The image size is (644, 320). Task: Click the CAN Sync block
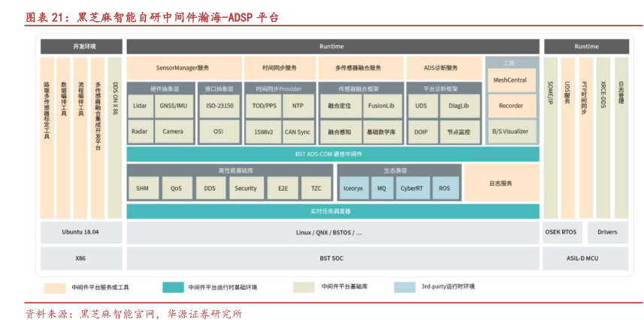(297, 131)
